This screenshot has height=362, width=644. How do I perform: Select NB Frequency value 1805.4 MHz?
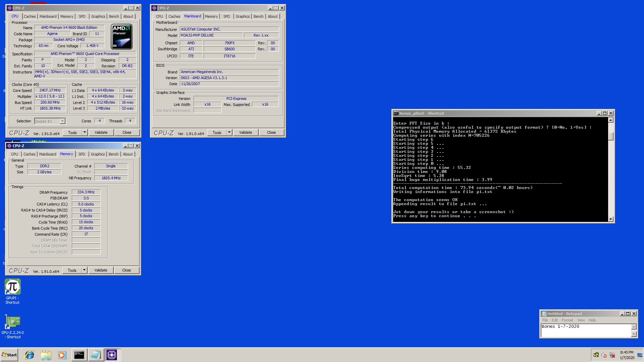[x=111, y=178]
